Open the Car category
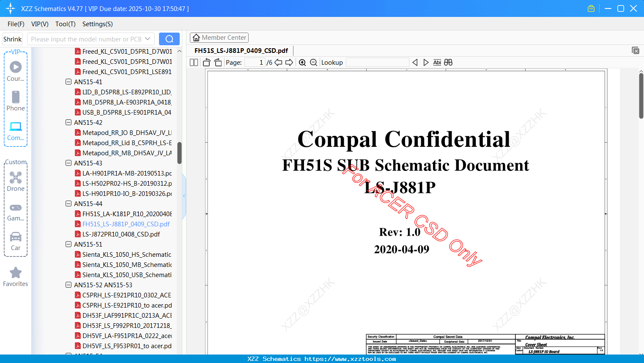This screenshot has width=644, height=363. 16,241
